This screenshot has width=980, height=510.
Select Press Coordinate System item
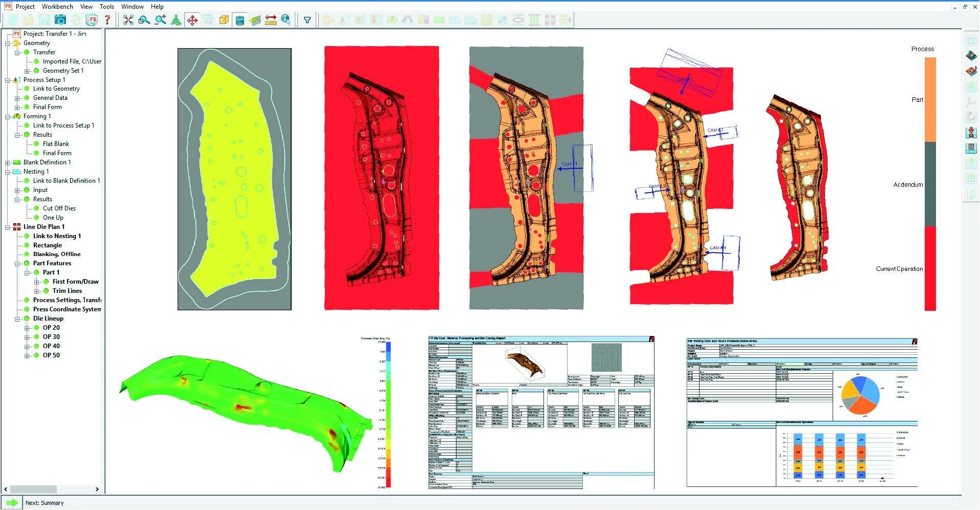[67, 309]
